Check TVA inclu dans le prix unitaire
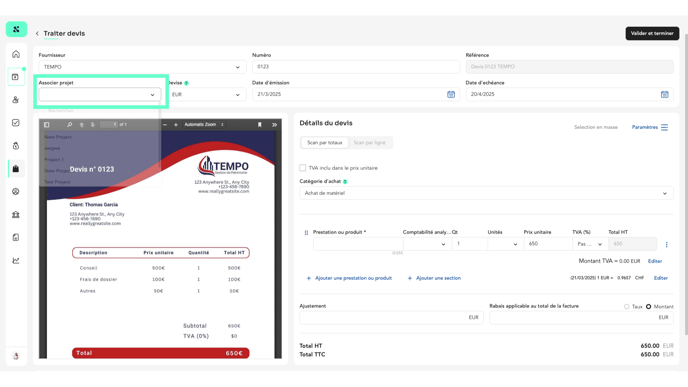Viewport: 688px width, 387px height. pyautogui.click(x=303, y=168)
